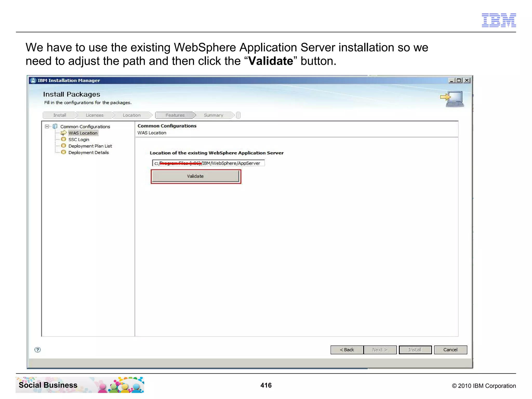The width and height of the screenshot is (532, 399).
Task: Select Deployment Plan List tree item
Action: 90,146
